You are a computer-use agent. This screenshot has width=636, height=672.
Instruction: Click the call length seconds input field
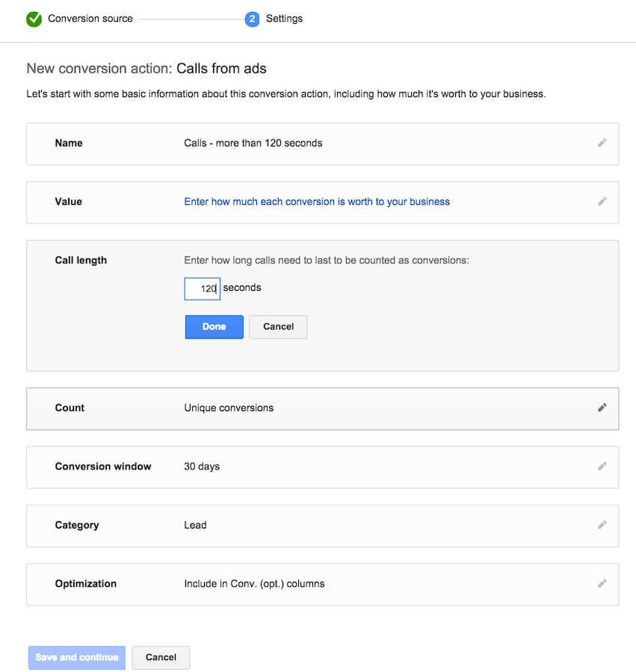point(203,289)
